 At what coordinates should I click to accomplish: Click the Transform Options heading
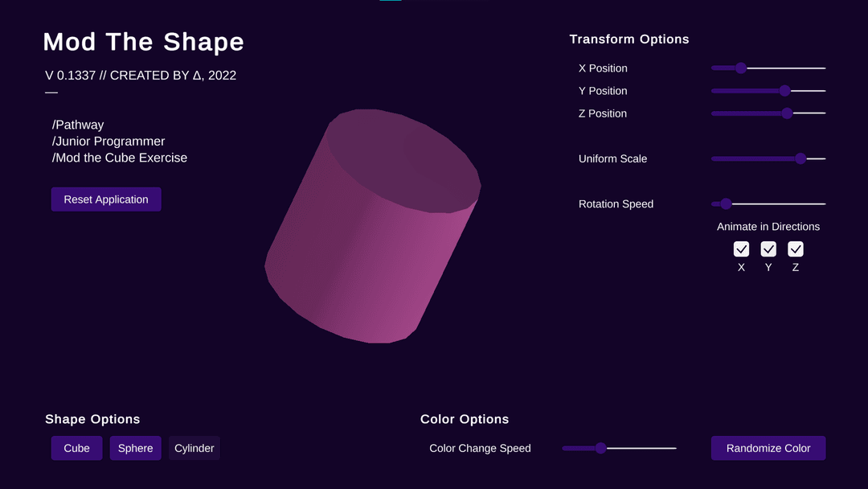[629, 39]
